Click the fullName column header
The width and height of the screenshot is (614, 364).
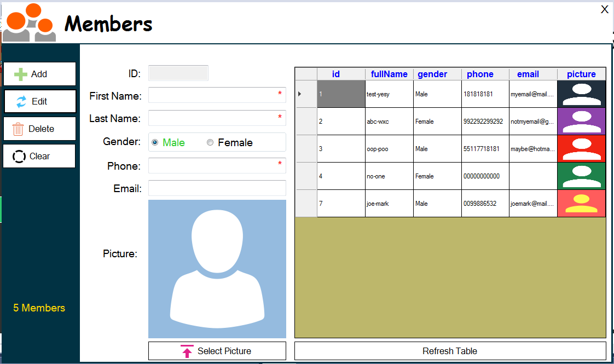click(389, 74)
